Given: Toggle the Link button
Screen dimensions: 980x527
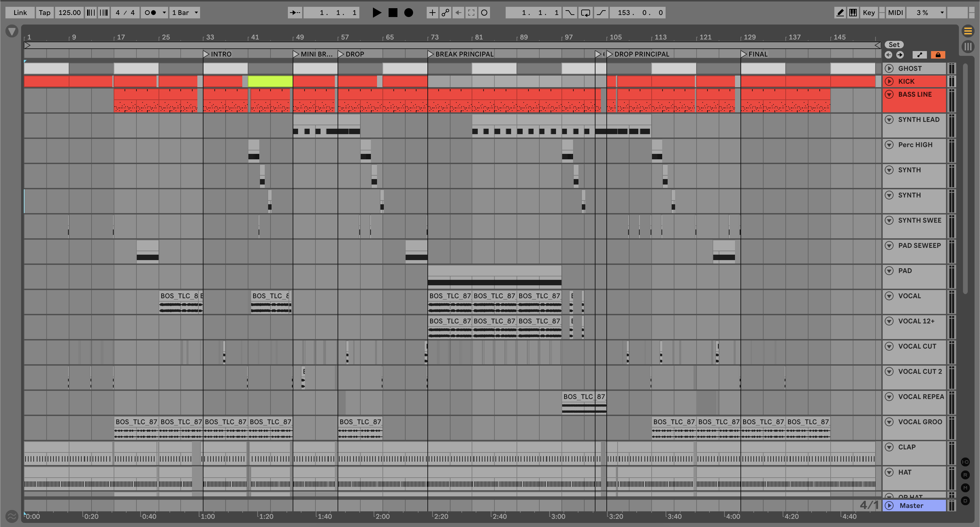Looking at the screenshot, I should point(20,13).
